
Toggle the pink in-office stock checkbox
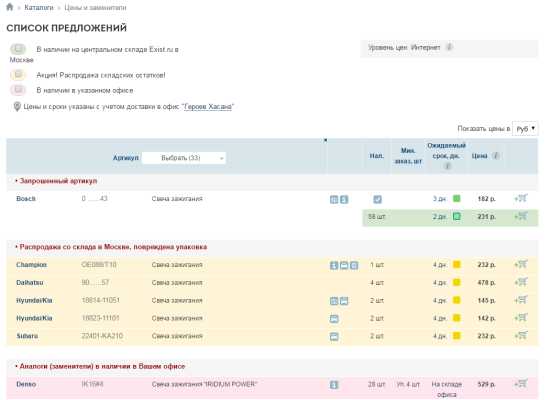(18, 89)
